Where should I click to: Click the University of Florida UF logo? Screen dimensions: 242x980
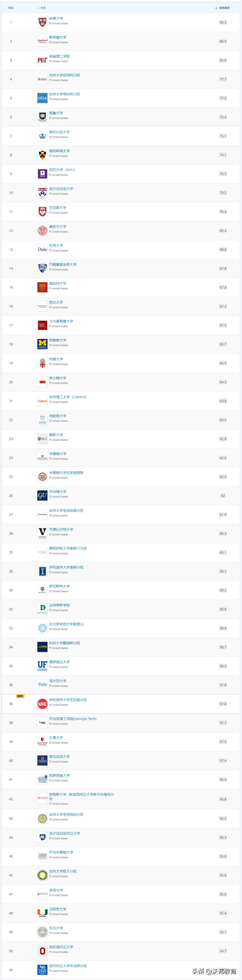42,666
